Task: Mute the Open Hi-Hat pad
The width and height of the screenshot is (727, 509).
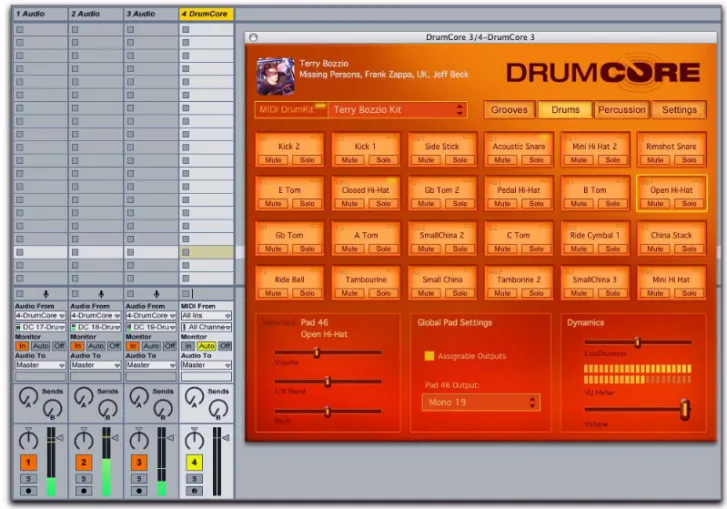Action: coord(655,204)
